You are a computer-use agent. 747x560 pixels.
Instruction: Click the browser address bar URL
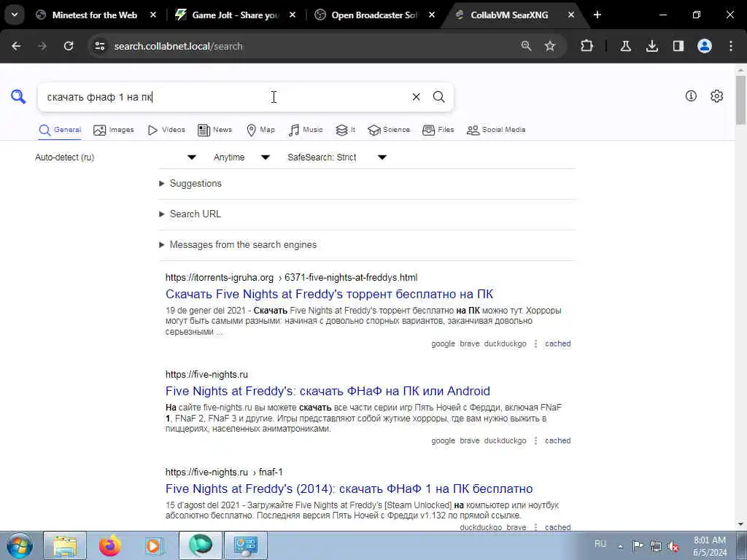[178, 46]
